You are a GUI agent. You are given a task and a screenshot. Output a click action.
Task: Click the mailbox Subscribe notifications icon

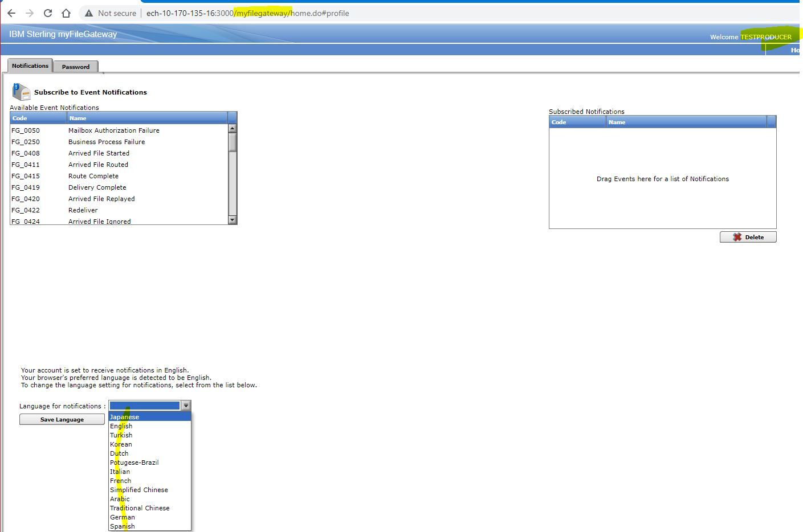click(21, 92)
